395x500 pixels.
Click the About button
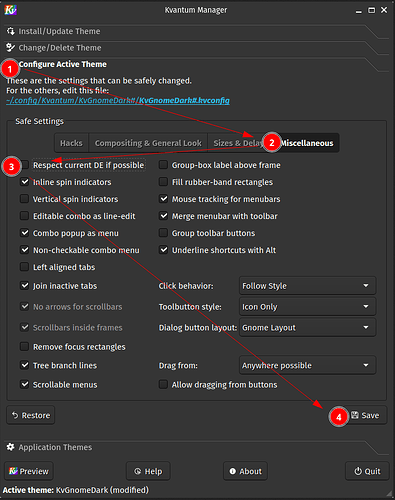coord(245,471)
